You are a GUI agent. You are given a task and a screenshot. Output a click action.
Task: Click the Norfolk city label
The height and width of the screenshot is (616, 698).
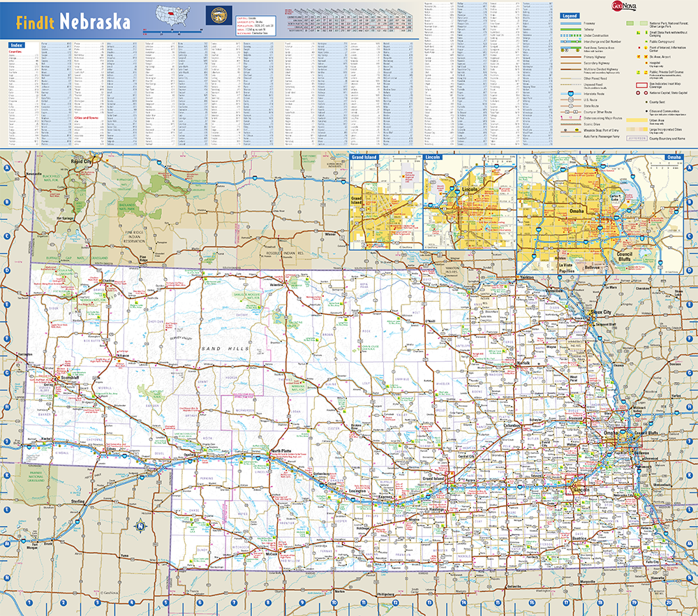point(523,362)
